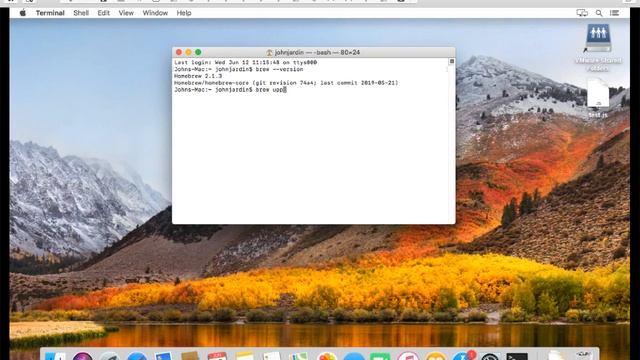
Task: Click the Terminal window title text
Action: tap(317, 53)
